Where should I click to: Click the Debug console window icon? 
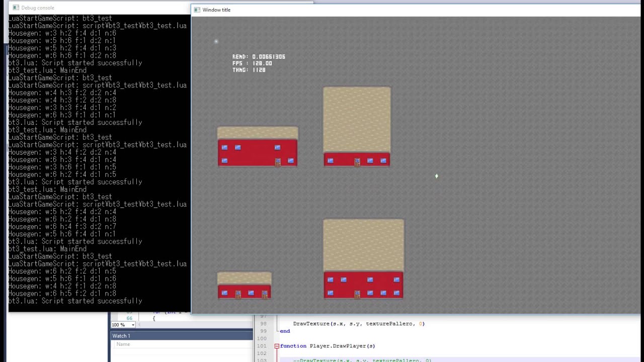(x=16, y=8)
